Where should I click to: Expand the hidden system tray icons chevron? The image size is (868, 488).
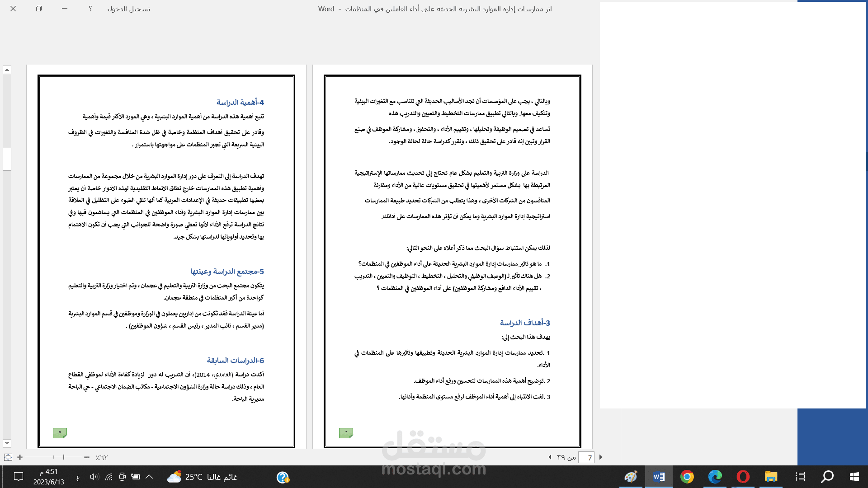click(x=149, y=477)
